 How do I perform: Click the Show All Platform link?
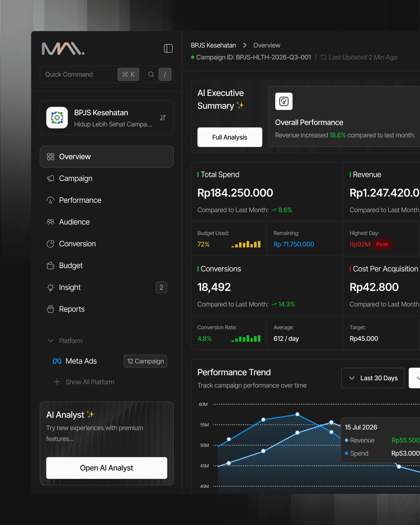coord(90,382)
